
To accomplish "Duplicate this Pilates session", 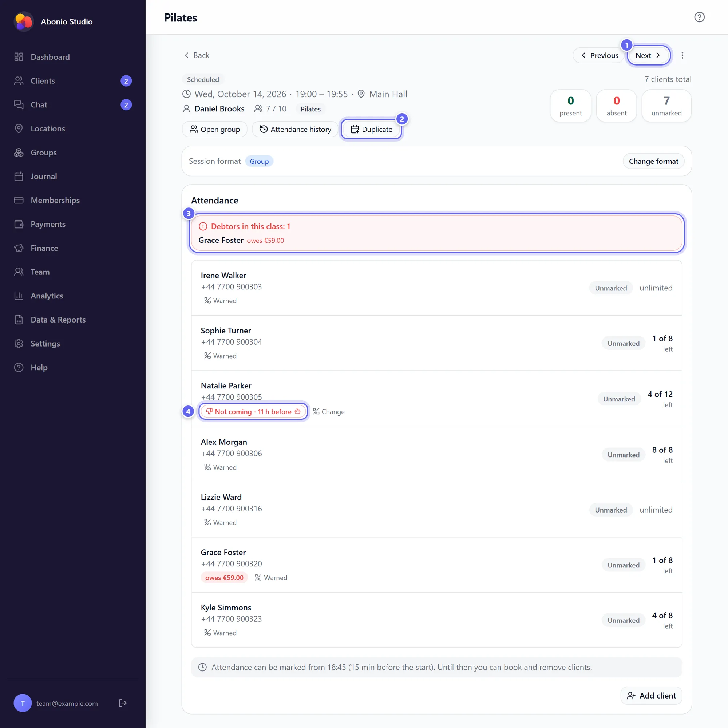I will 371,129.
